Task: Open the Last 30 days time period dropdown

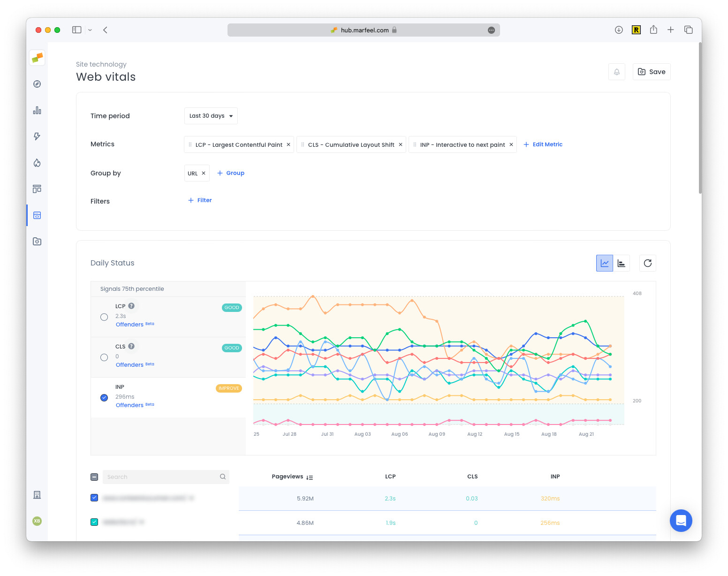Action: 211,116
